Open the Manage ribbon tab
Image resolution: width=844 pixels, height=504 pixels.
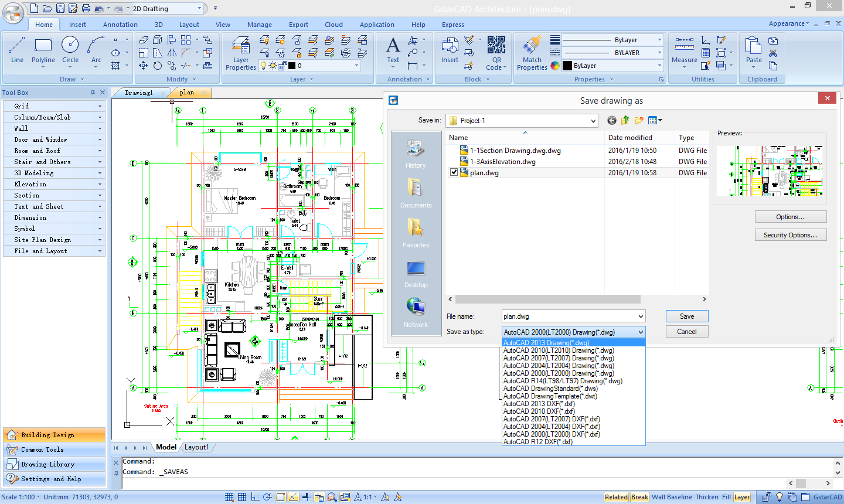point(260,25)
